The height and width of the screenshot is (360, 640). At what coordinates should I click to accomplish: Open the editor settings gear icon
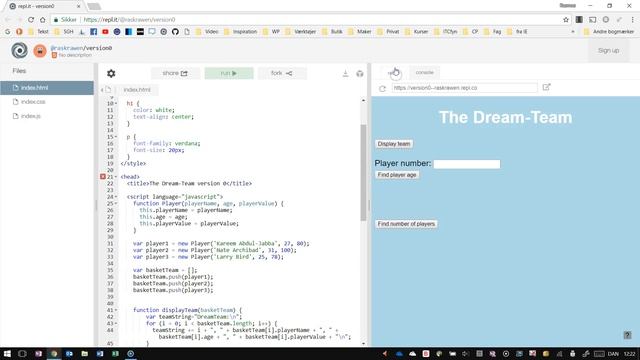tap(111, 73)
